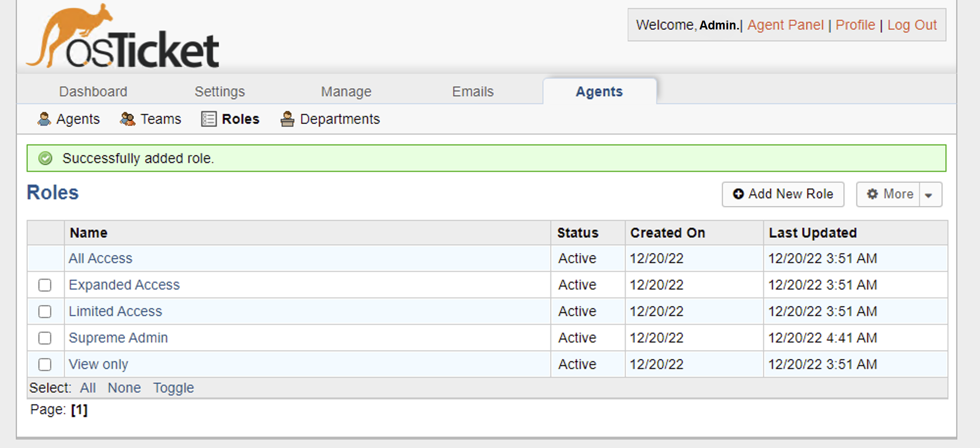
Task: Click the osTicket kangaroo logo
Action: [x=122, y=36]
